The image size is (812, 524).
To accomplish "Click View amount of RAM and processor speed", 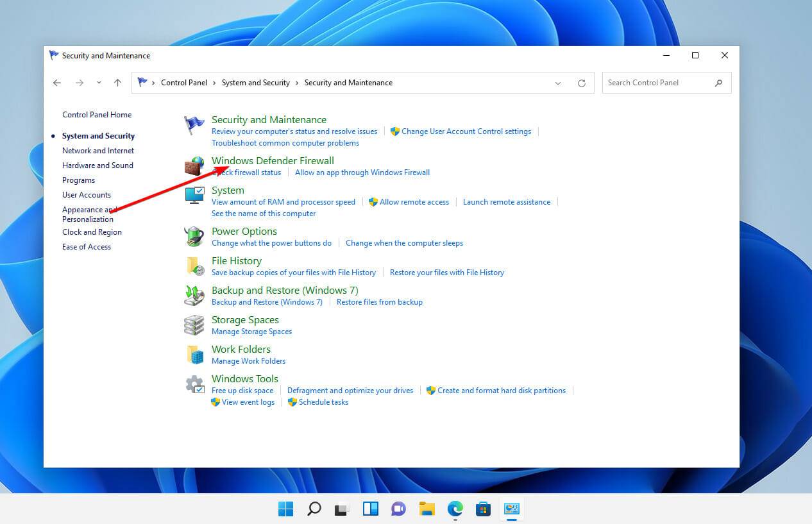I will click(x=283, y=202).
